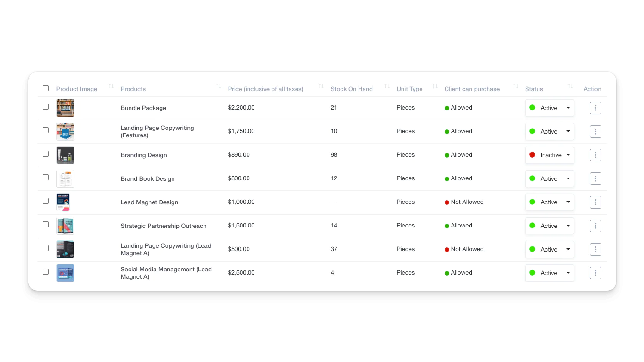Open the Strategic Partnership Outreach product image
644x362 pixels.
(x=65, y=226)
